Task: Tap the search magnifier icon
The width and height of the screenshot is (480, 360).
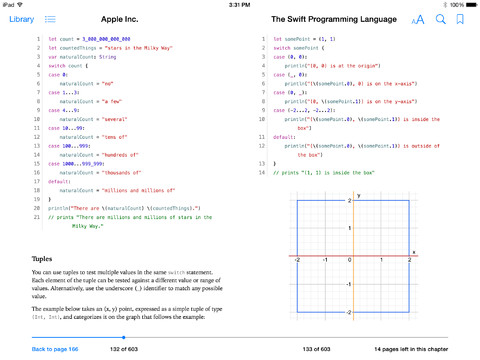Action: point(441,19)
